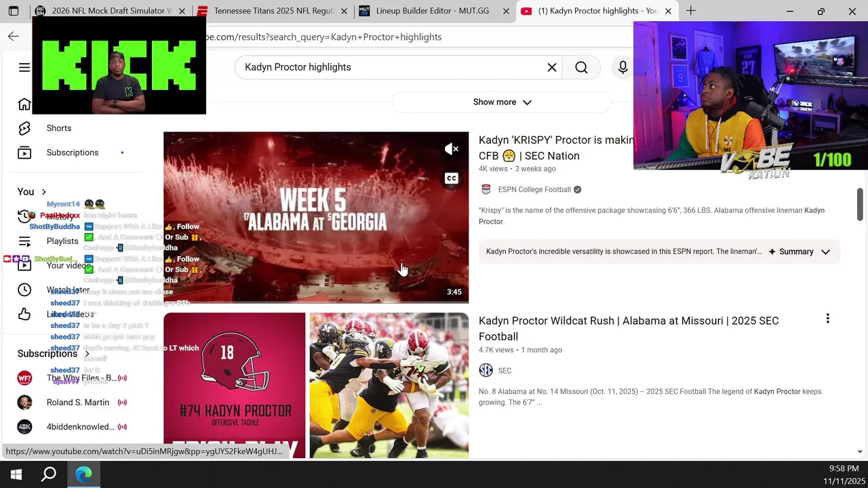Image resolution: width=868 pixels, height=488 pixels.
Task: Clear the search query with the X
Action: 552,67
